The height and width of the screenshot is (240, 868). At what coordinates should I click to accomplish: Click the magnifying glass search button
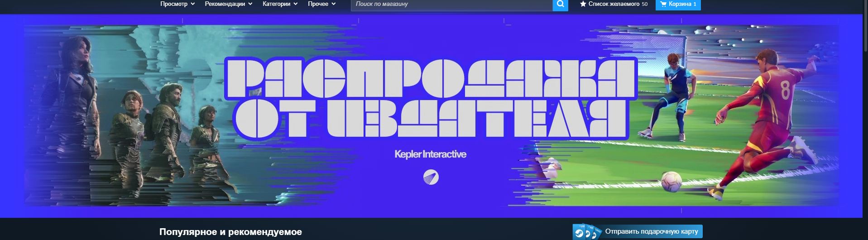(561, 4)
